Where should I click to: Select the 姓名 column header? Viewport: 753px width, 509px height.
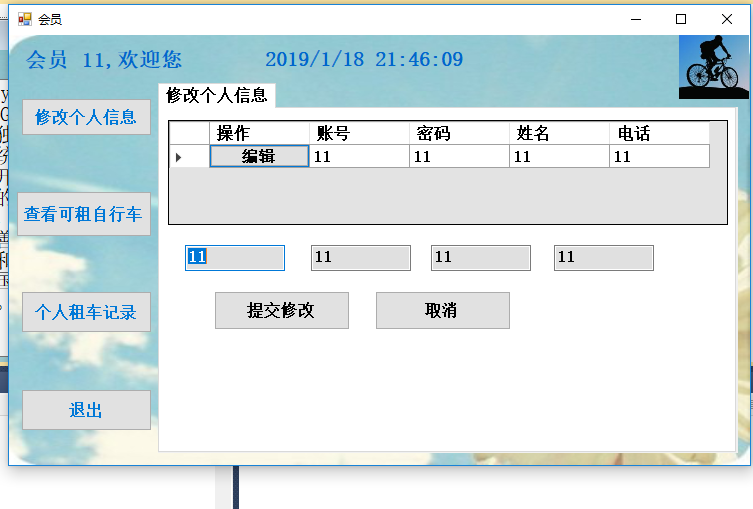559,133
